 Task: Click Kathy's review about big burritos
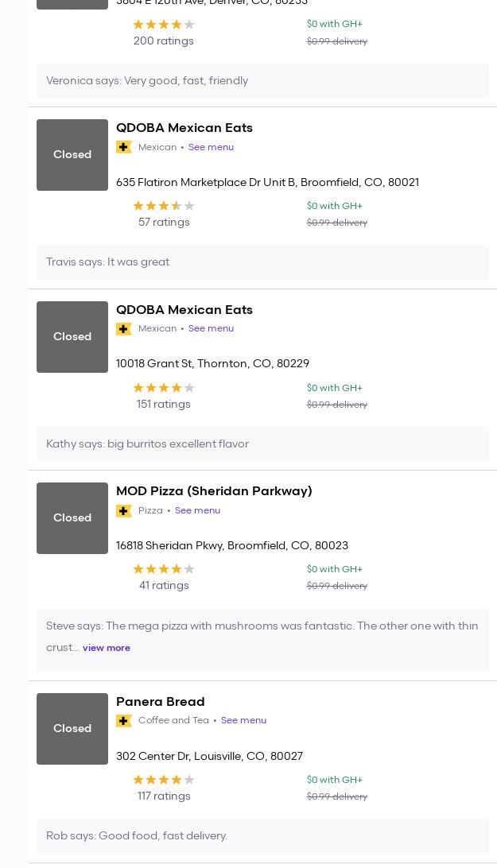[x=148, y=444]
